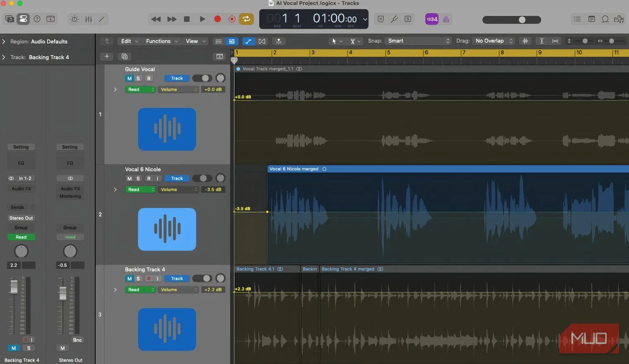
Task: Click Backing Track 4 Track automation button
Action: point(177,278)
